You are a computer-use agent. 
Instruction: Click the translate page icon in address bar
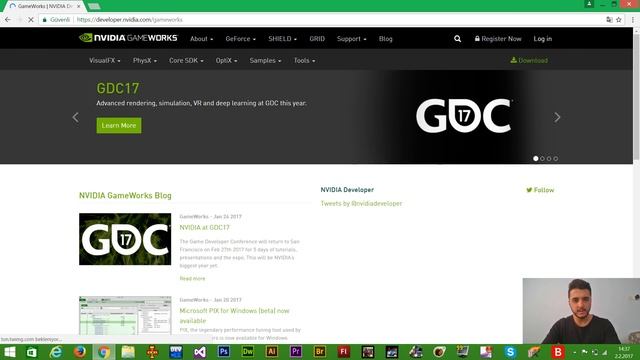[609, 20]
